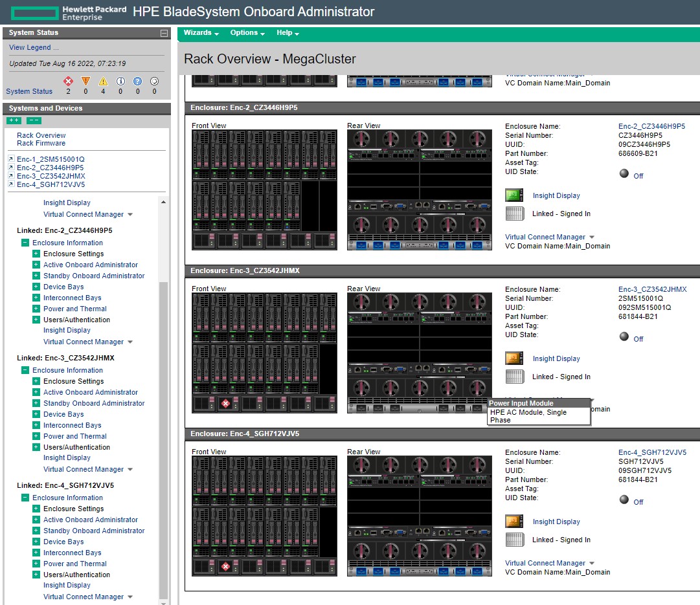Expand Device Bays under Linked Enc-2
Image resolution: width=700 pixels, height=605 pixels.
click(36, 287)
